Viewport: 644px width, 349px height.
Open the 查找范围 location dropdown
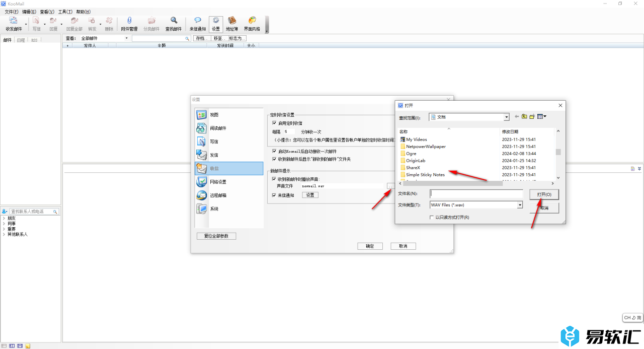506,117
